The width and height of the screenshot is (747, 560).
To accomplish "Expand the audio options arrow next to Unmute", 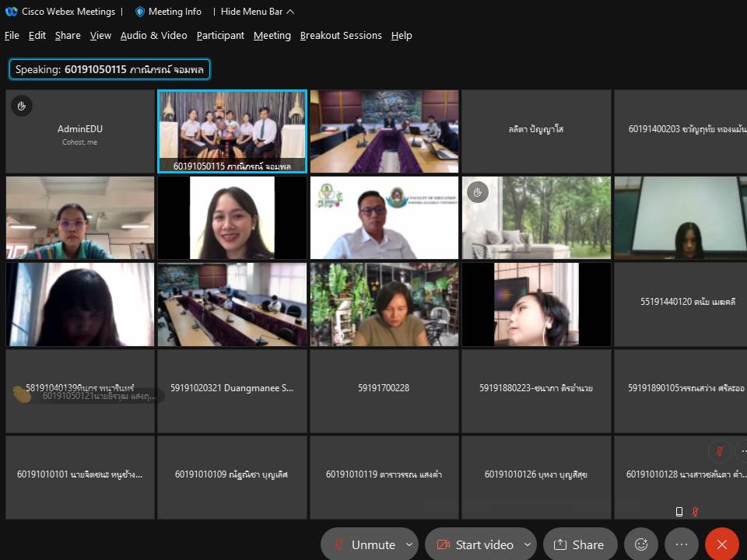I will (x=410, y=544).
